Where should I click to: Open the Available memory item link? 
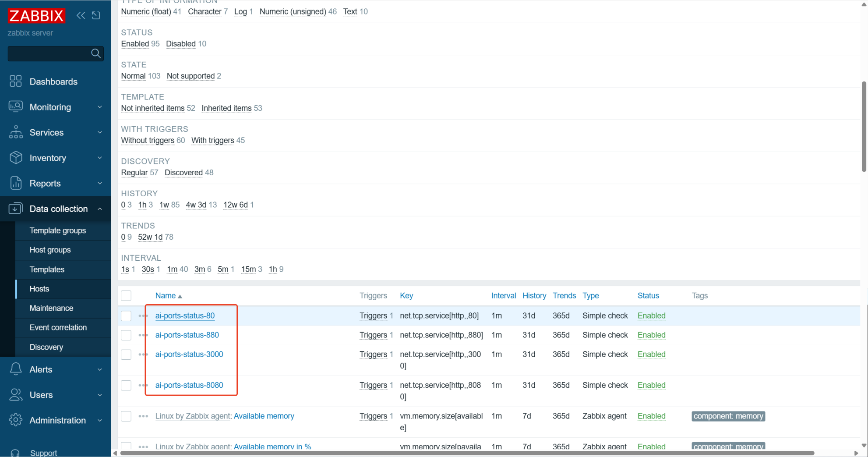tap(264, 416)
